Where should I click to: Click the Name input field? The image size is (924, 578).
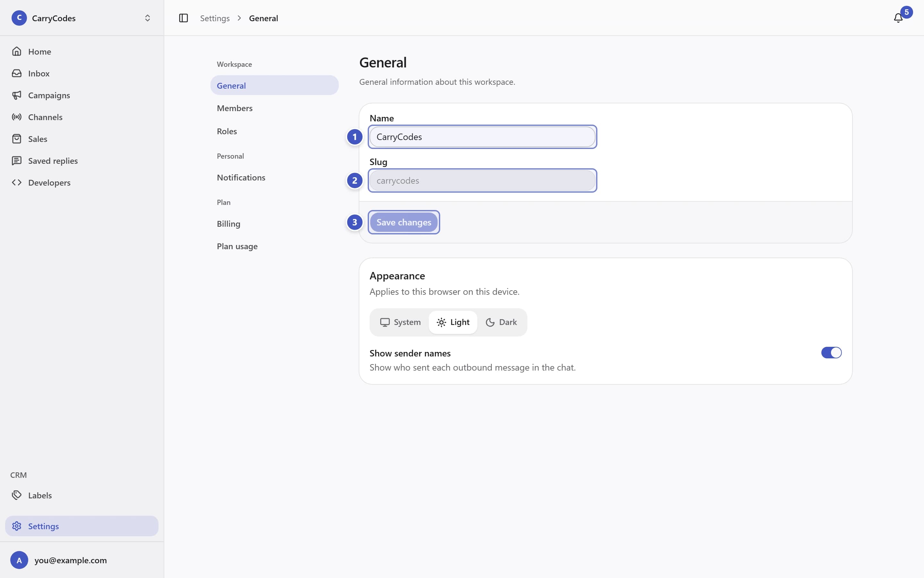pos(482,137)
